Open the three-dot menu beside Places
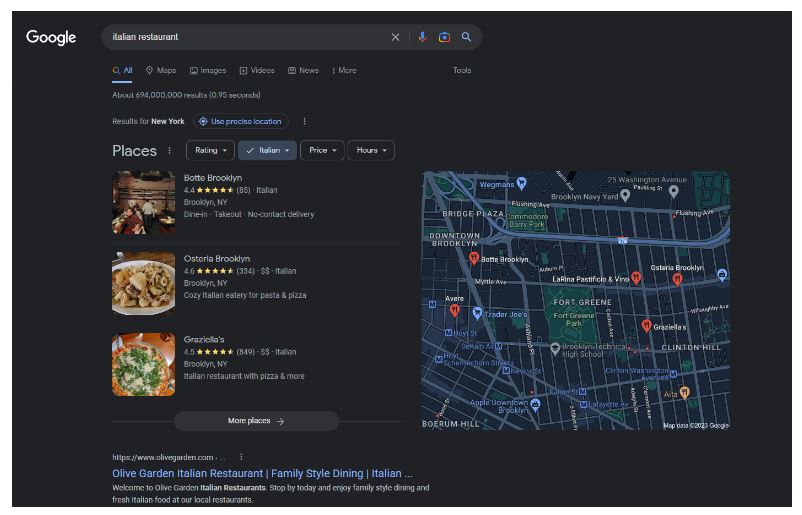 click(169, 151)
